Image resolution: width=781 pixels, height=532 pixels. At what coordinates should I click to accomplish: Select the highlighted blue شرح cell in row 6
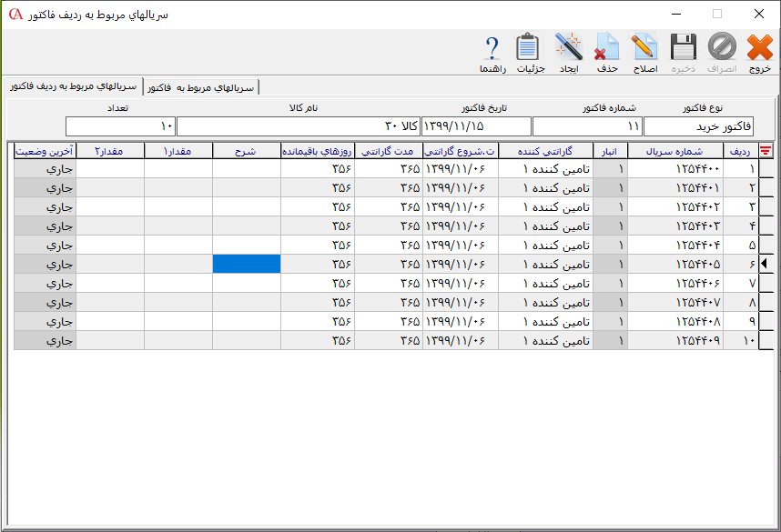[247, 264]
